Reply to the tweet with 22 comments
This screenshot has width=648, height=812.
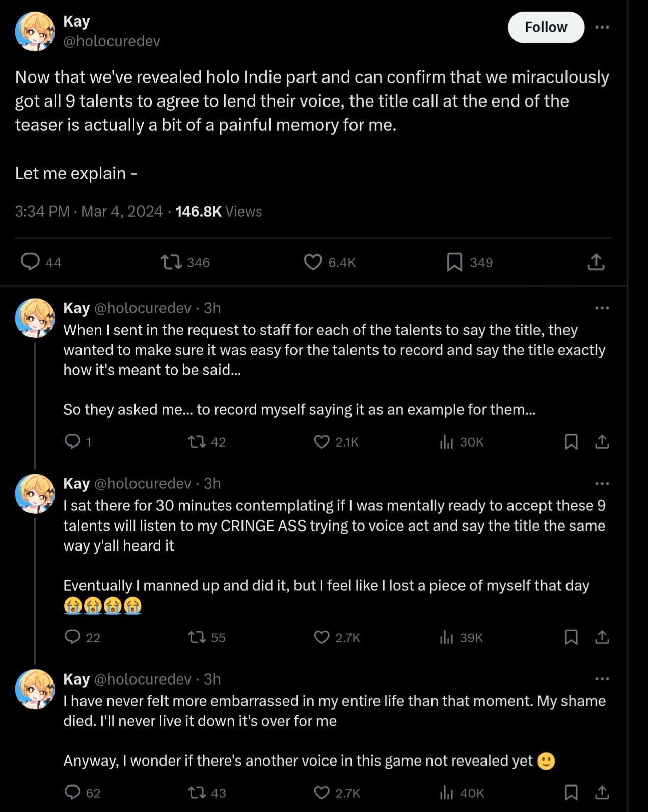click(73, 637)
